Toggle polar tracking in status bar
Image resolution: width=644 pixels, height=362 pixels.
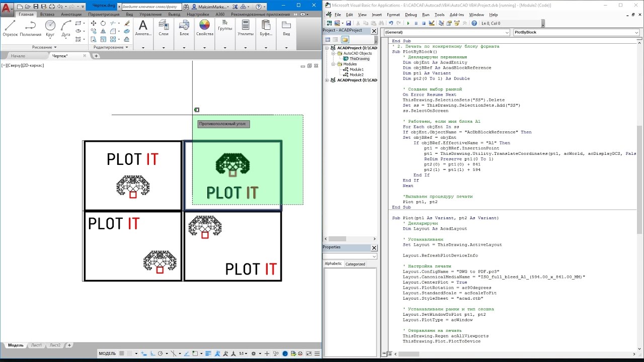[x=160, y=353]
